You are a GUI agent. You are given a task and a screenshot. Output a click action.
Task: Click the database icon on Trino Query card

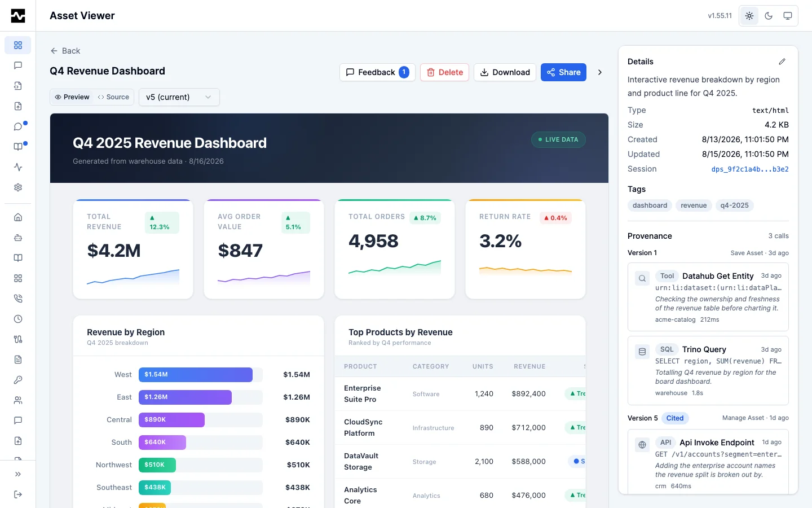click(x=642, y=352)
